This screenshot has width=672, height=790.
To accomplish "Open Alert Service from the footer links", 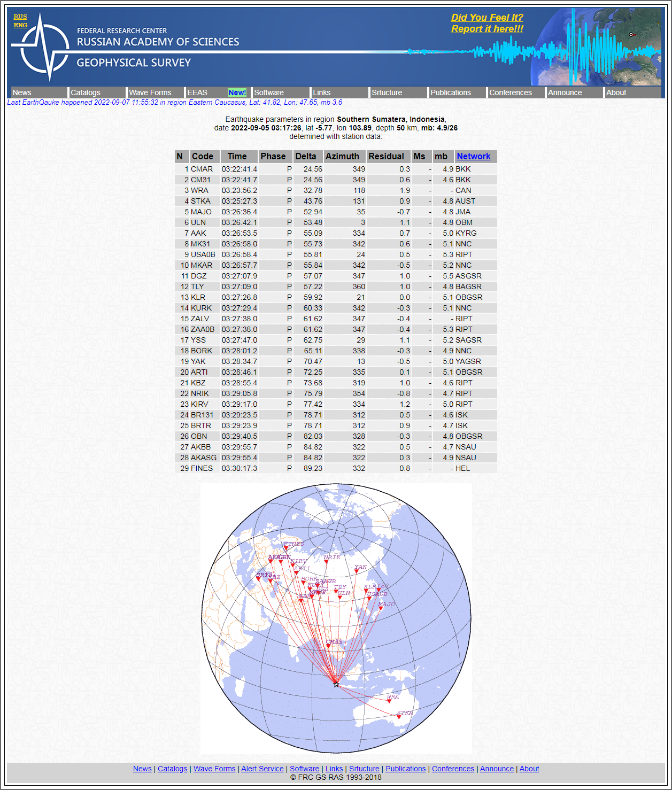I will pos(262,769).
